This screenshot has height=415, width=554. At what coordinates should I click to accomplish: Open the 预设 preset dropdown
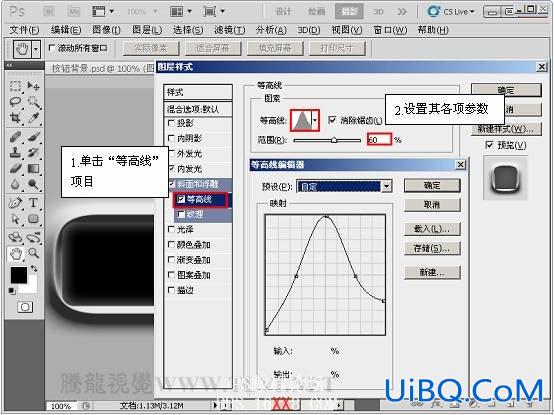pyautogui.click(x=387, y=186)
